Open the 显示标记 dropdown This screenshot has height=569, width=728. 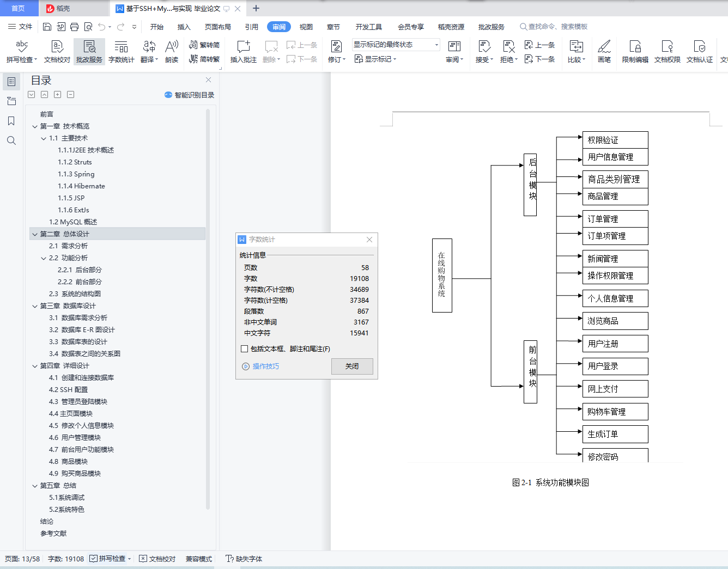click(x=375, y=59)
